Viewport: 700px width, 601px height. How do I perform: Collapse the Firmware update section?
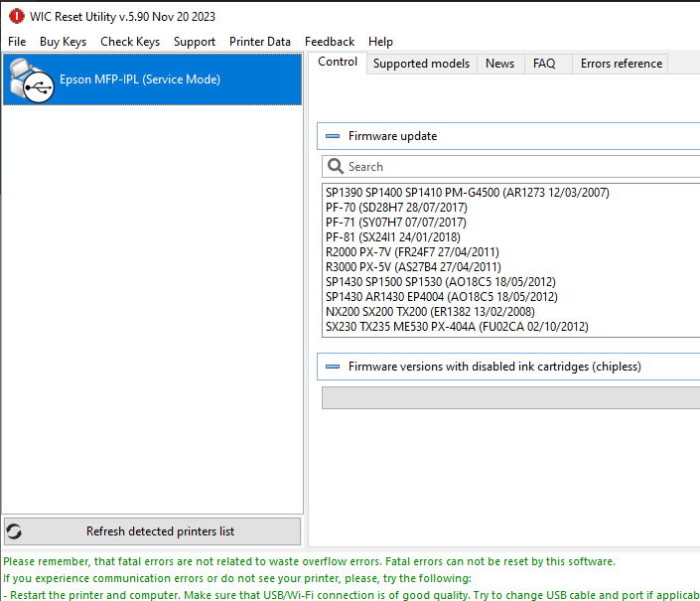pos(333,136)
